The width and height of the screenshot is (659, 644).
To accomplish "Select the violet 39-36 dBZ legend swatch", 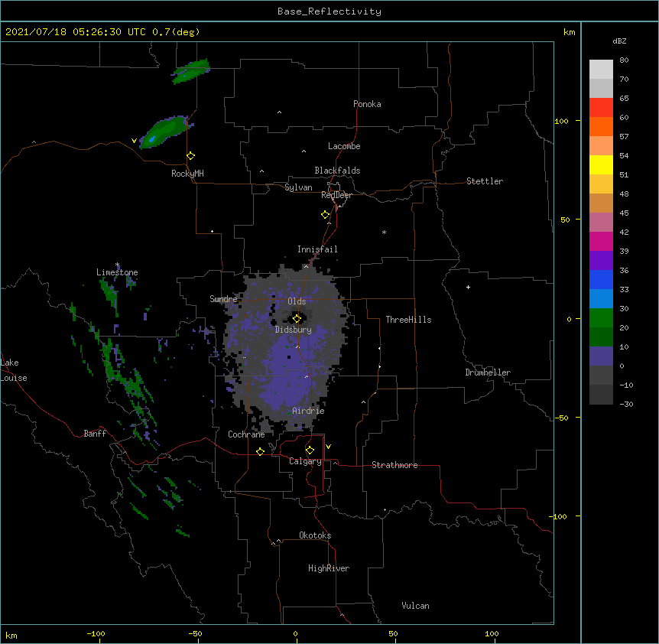I will tap(601, 261).
